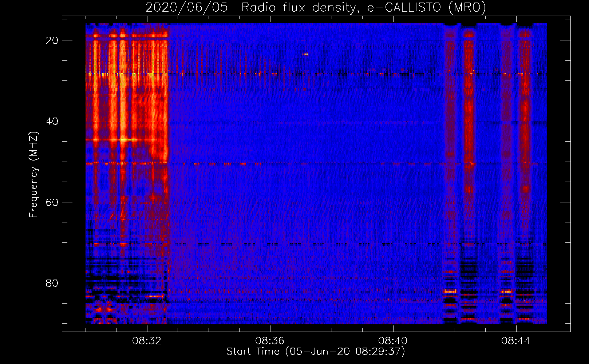This screenshot has width=589, height=364.
Task: Click the plot title "Radio flux density, e-CALLISTO (MRO)"
Action: coord(364,7)
